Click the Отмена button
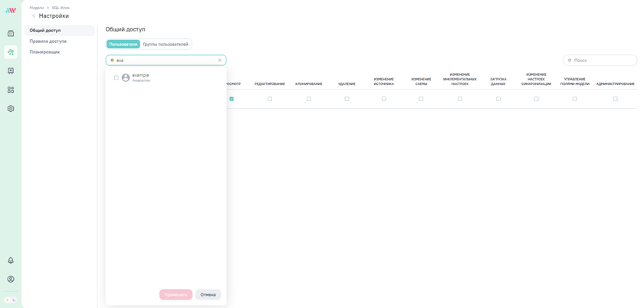644x308 pixels. pos(208,295)
